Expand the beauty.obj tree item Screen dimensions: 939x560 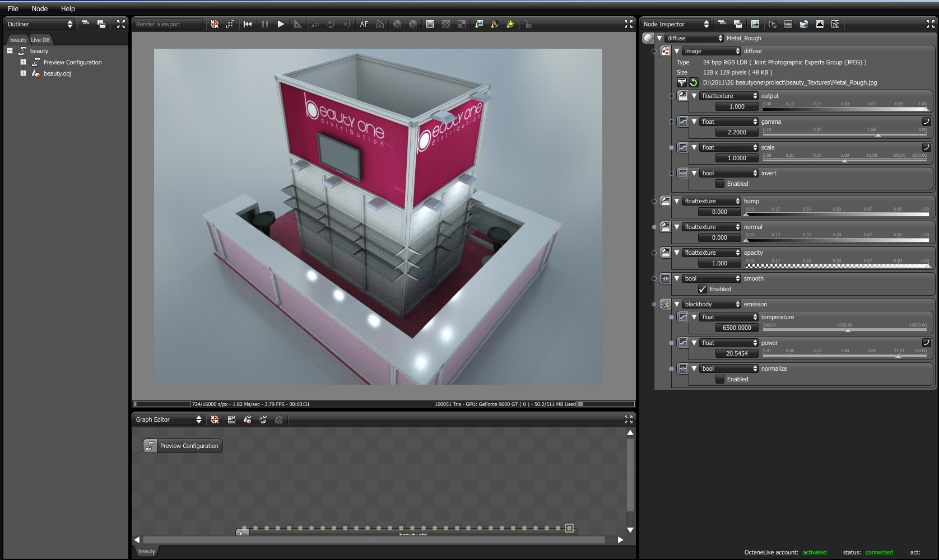[23, 73]
